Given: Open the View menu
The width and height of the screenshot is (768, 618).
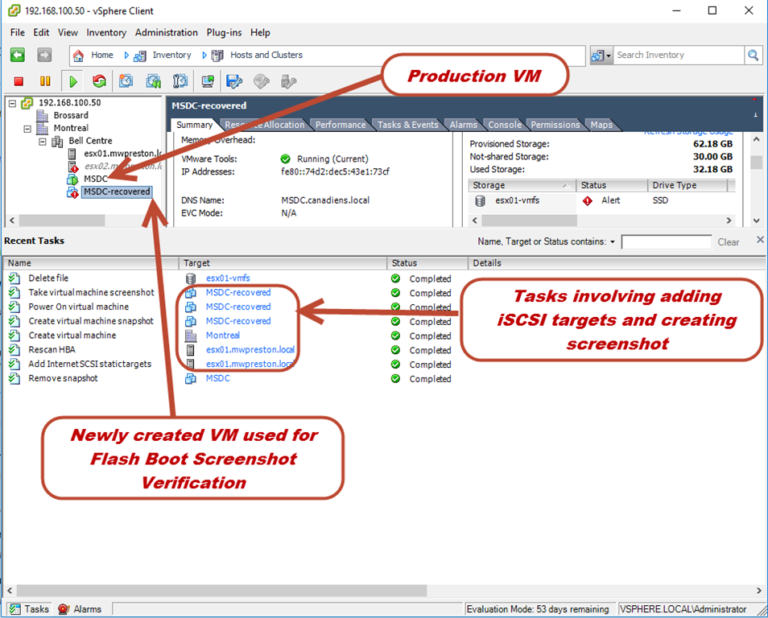Looking at the screenshot, I should [x=68, y=32].
